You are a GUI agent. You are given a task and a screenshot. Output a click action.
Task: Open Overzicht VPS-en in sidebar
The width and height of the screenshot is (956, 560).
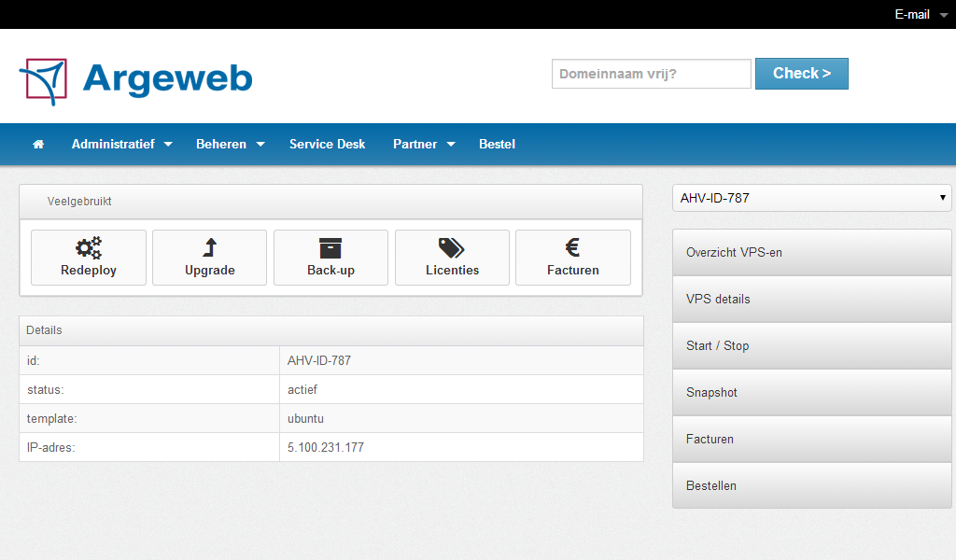point(811,253)
